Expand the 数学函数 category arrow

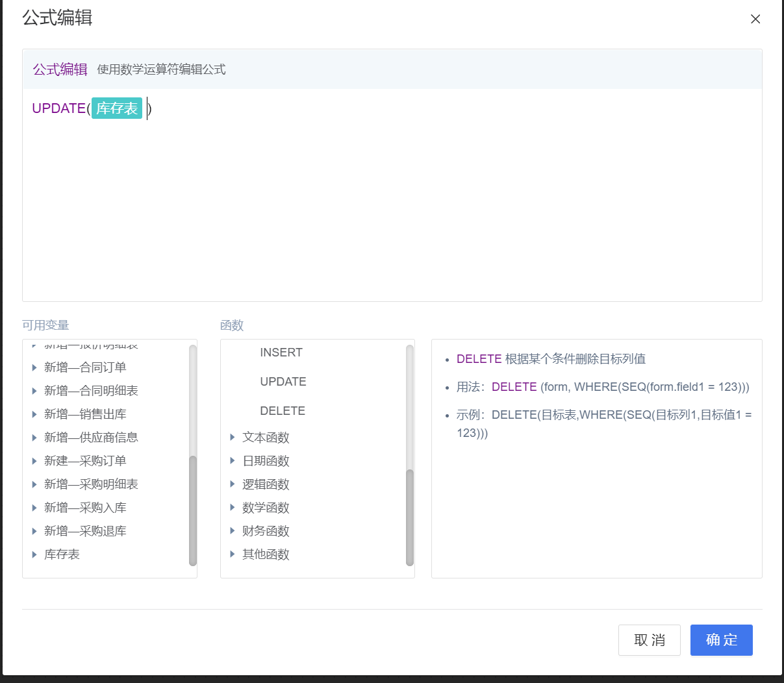233,508
